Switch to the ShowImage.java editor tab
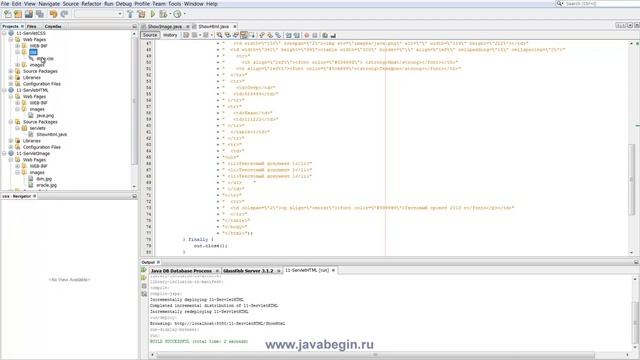This screenshot has width=640, height=360. [x=164, y=27]
